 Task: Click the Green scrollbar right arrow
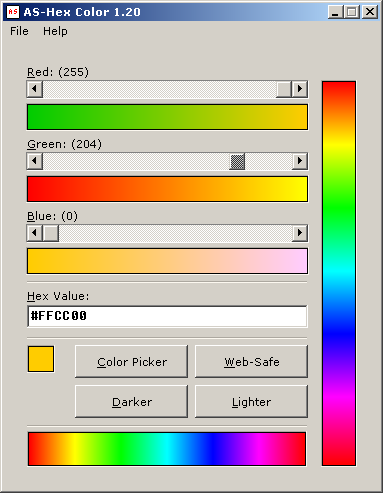click(300, 161)
